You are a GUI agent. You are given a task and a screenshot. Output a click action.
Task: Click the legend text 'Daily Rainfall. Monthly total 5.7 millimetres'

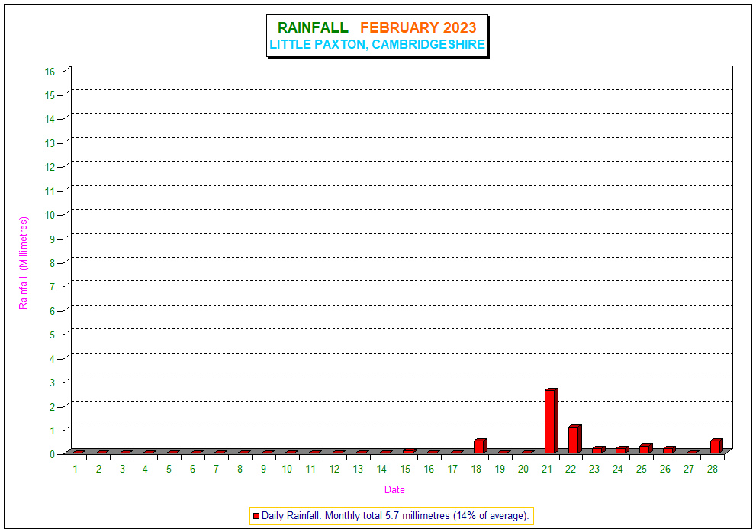tap(355, 516)
